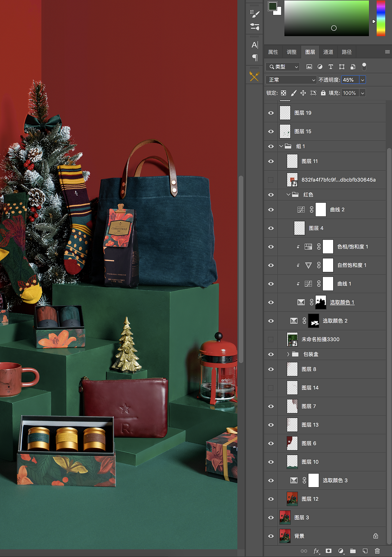Select the 选取颜色 3 layer
This screenshot has height=557, width=392.
point(325,480)
